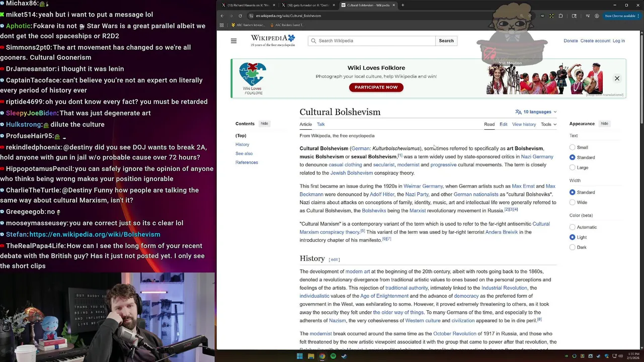
Task: Jump to History in the contents
Action: (x=242, y=144)
